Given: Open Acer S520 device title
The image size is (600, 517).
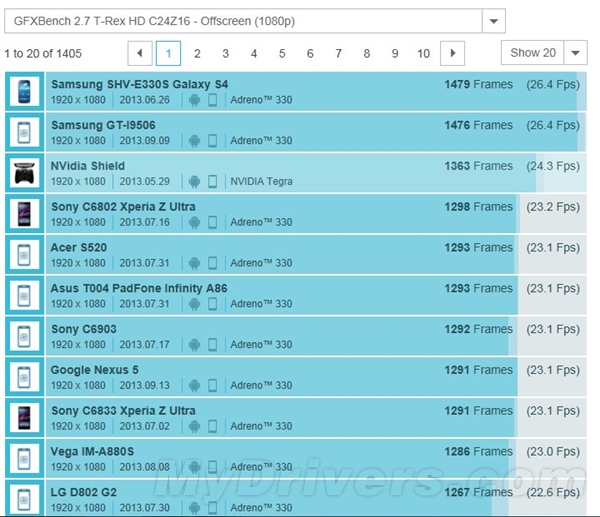Looking at the screenshot, I should tap(78, 248).
